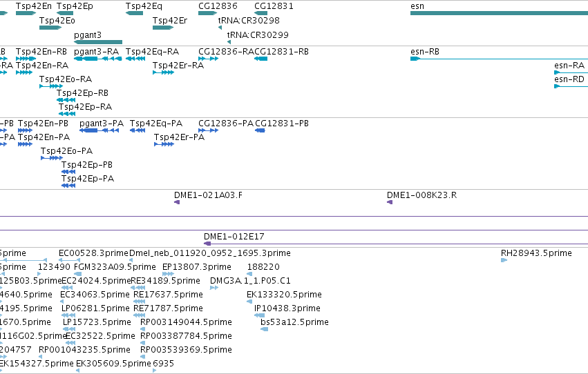The image size is (588, 374).
Task: Click protein Tsp42Ep-PA
Action: (x=68, y=186)
